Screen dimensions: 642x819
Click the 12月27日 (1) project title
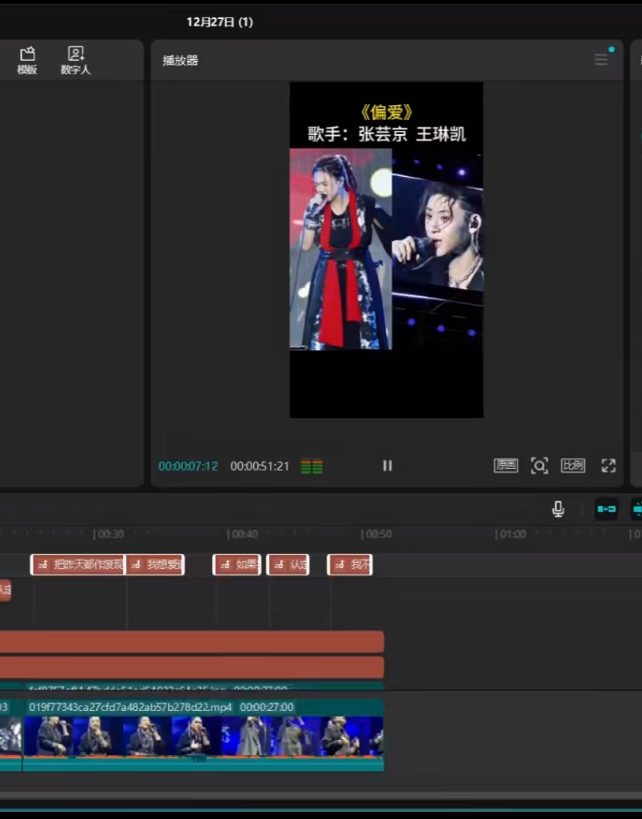220,21
